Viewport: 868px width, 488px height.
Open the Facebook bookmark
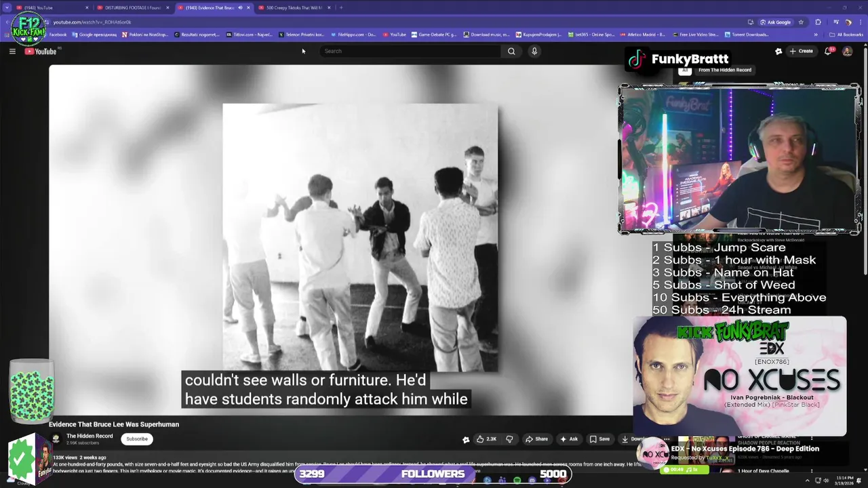[x=58, y=35]
